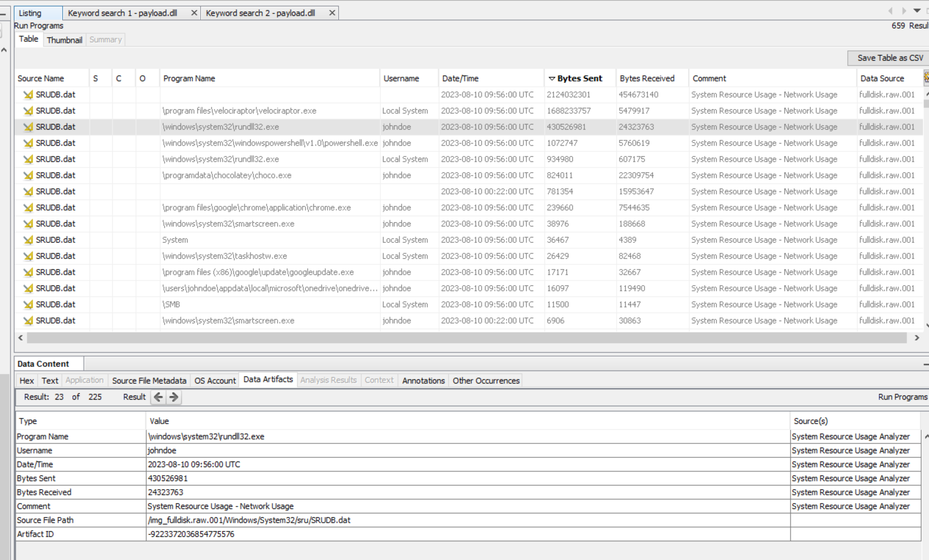The image size is (929, 560).
Task: Sort by Source Name column header
Action: pos(52,78)
